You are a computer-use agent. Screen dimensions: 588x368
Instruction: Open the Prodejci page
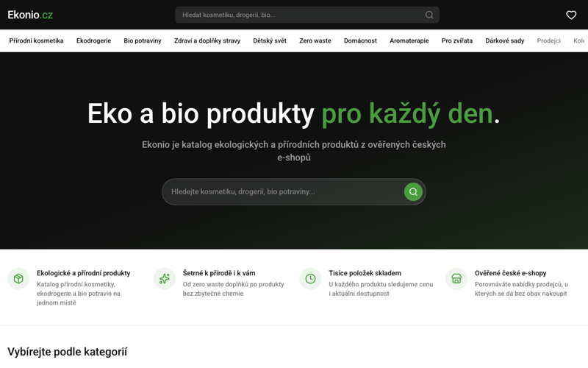(548, 40)
